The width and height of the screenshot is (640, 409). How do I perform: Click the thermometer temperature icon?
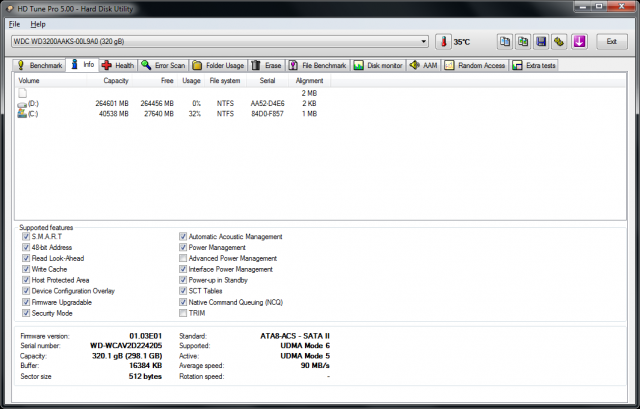[x=442, y=42]
